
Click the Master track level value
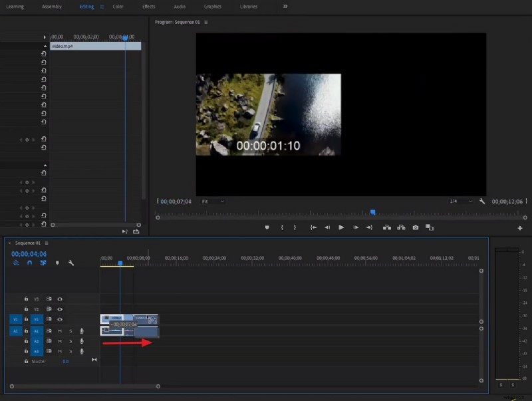tap(65, 361)
